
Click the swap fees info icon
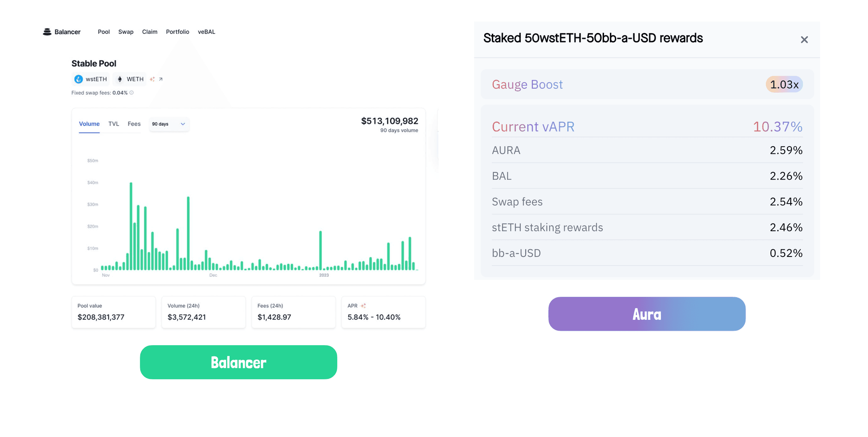[132, 93]
